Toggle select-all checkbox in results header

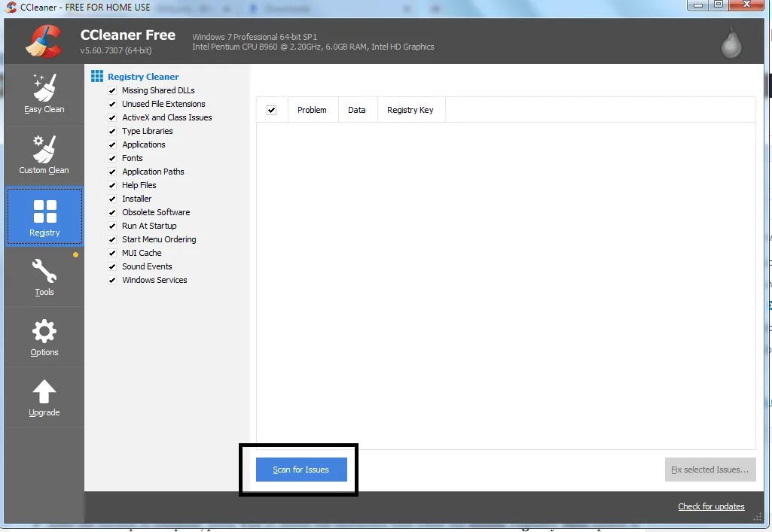tap(271, 110)
